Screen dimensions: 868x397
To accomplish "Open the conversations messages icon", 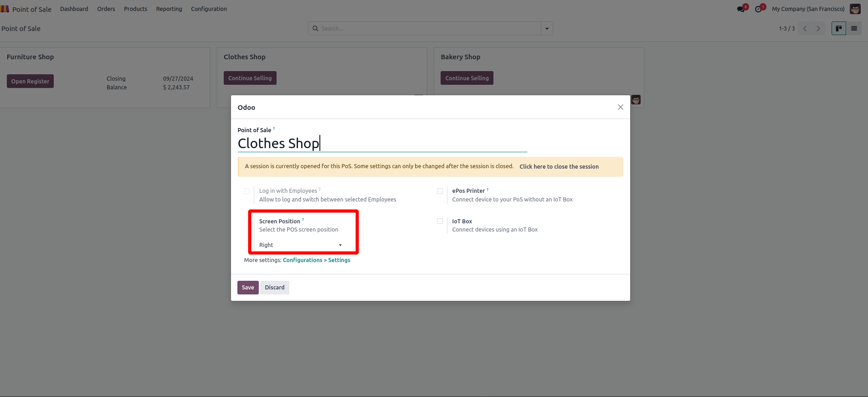I will coord(741,9).
